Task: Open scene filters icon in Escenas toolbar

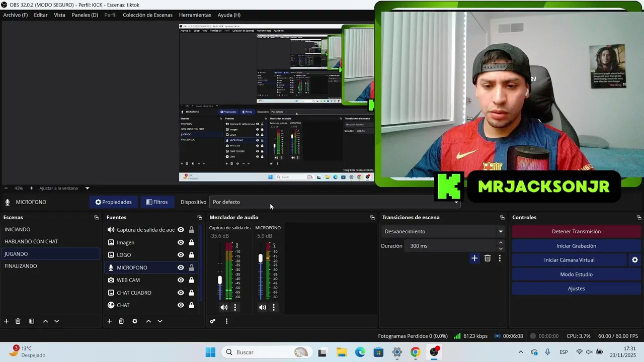Action: 31,321
